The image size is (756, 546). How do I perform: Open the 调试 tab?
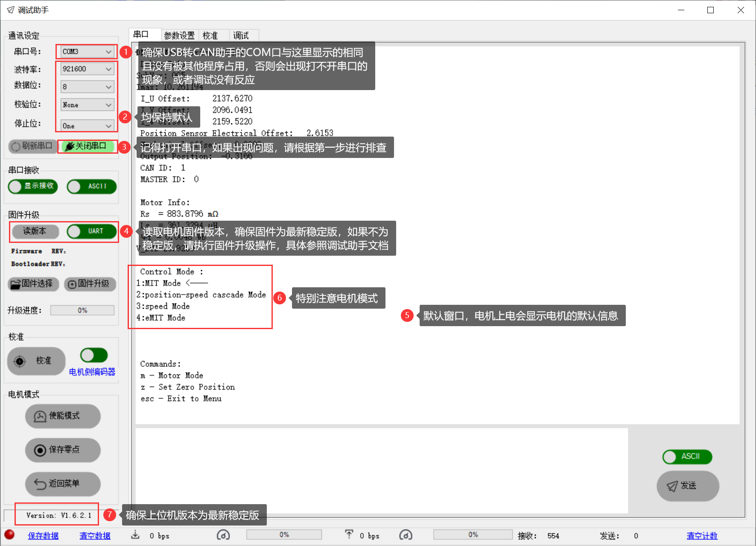pyautogui.click(x=241, y=35)
